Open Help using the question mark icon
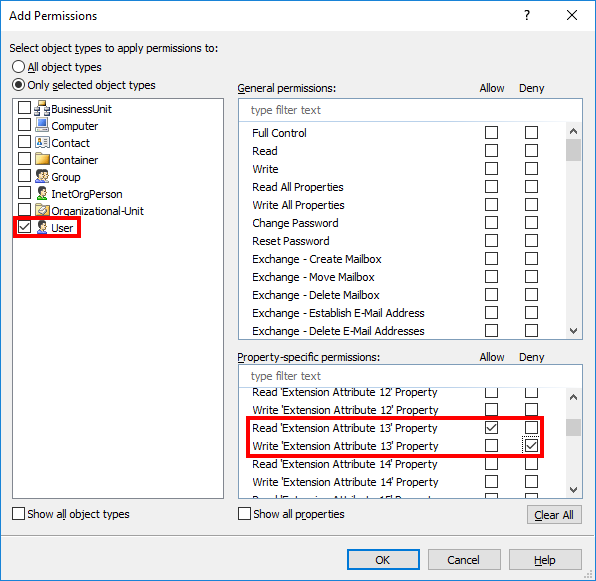 pos(527,15)
